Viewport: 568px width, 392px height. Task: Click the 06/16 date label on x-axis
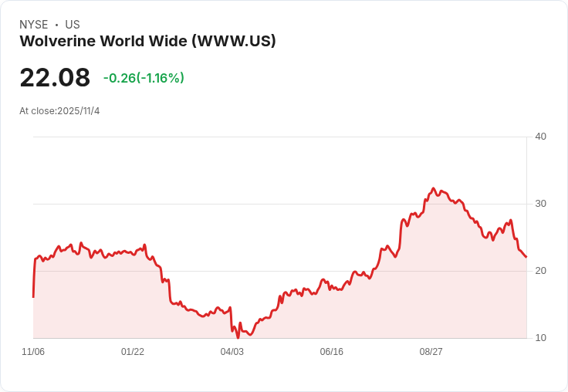coord(331,351)
